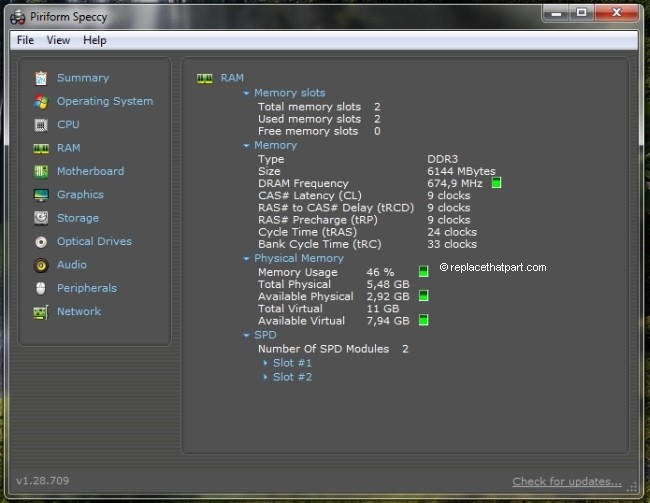Select the CPU section label
650x503 pixels.
pos(68,125)
